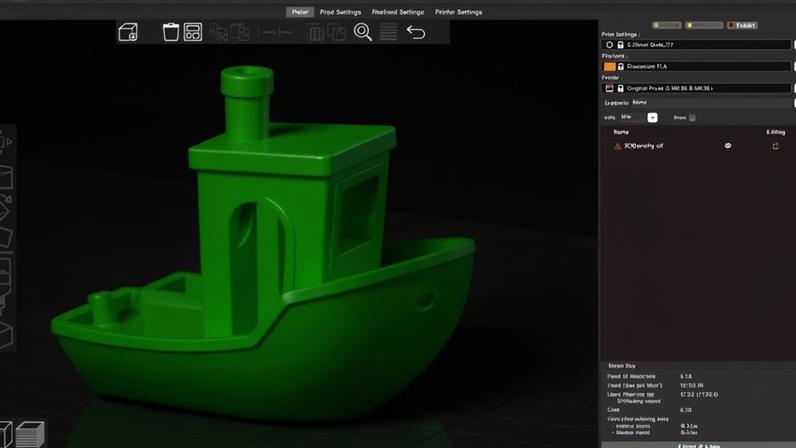Click the Arrange icon beside the trash can
Screen dimensions: 796x448
[193, 32]
